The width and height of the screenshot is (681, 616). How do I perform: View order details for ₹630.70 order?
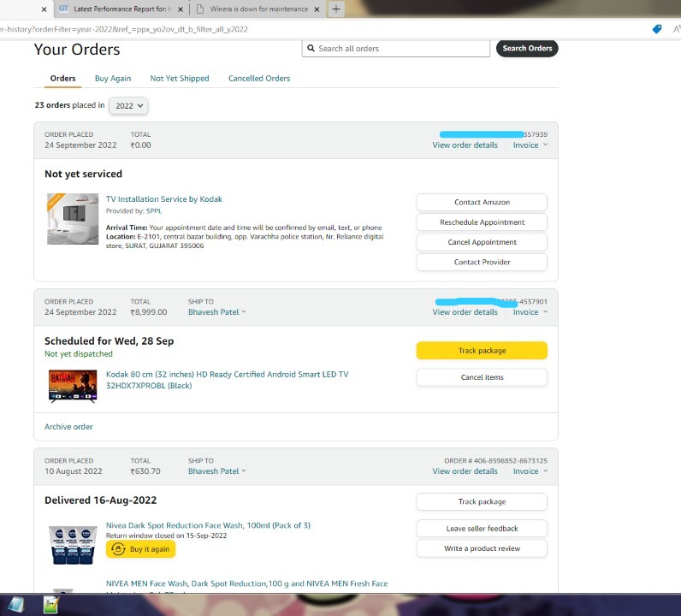pos(465,471)
